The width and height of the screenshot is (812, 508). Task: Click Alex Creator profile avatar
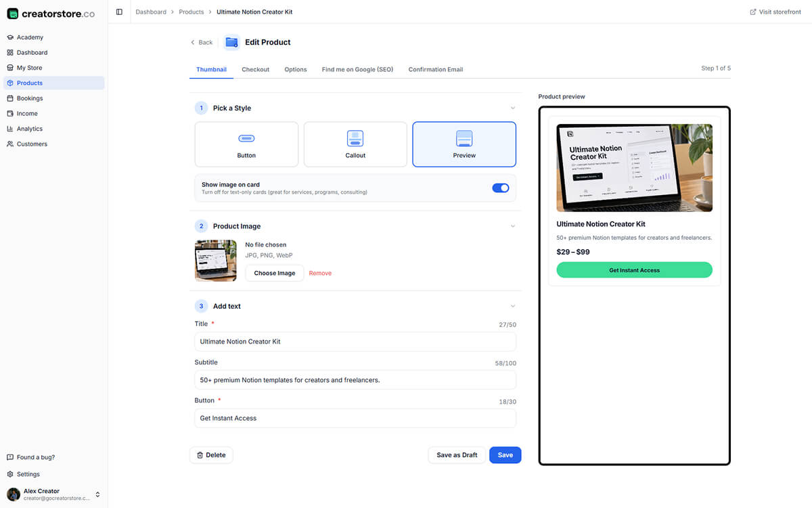coord(14,494)
